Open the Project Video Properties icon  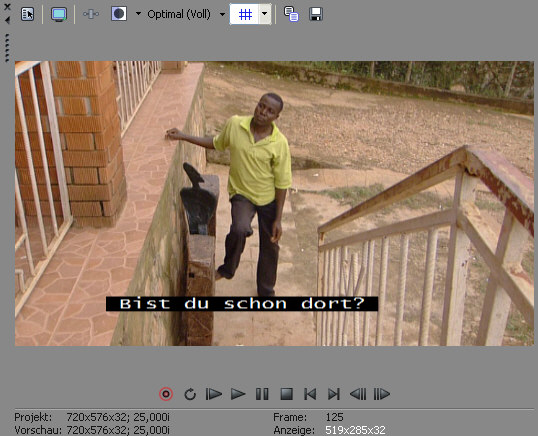27,14
